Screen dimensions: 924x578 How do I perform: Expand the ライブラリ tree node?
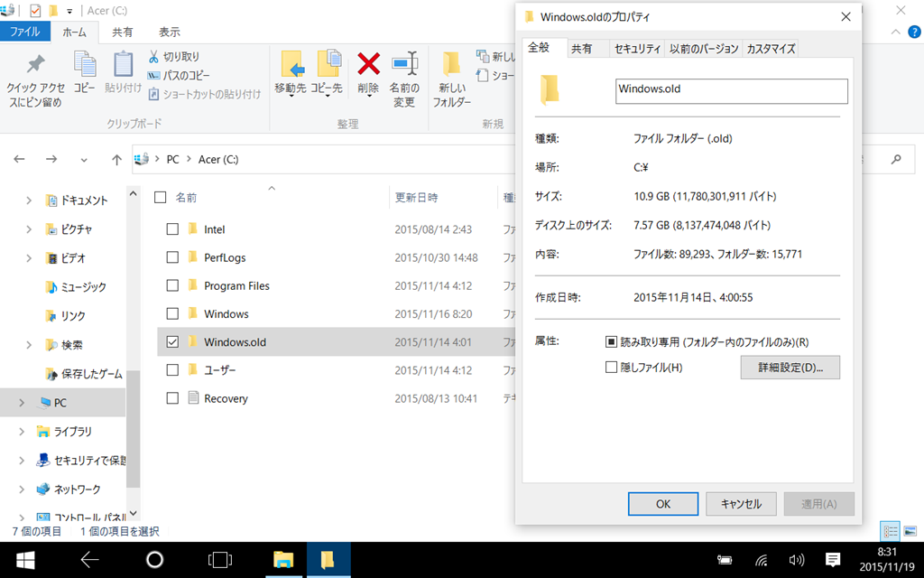click(22, 432)
